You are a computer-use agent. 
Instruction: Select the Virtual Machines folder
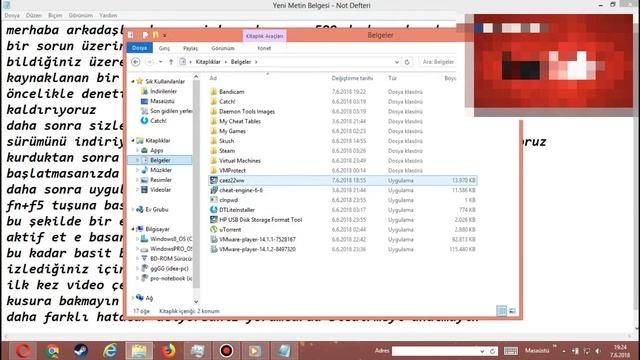click(240, 160)
